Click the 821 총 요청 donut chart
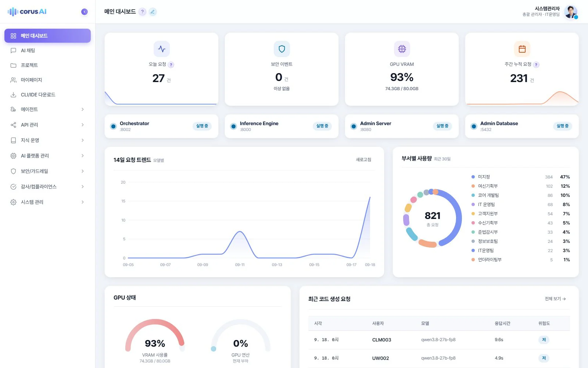 pyautogui.click(x=433, y=218)
